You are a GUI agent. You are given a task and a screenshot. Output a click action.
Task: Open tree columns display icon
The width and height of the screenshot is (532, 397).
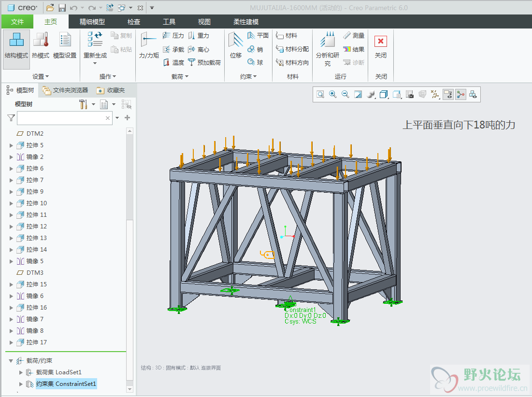[104, 104]
